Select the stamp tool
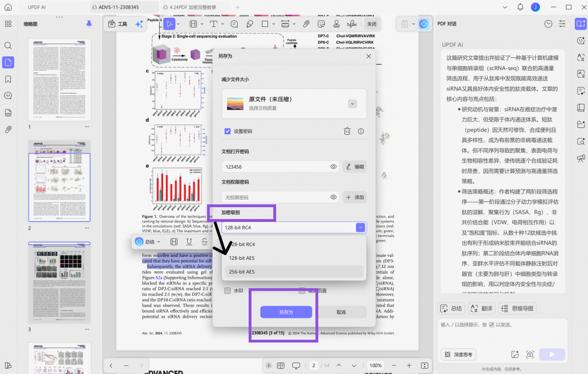This screenshot has width=588, height=374. (336, 24)
